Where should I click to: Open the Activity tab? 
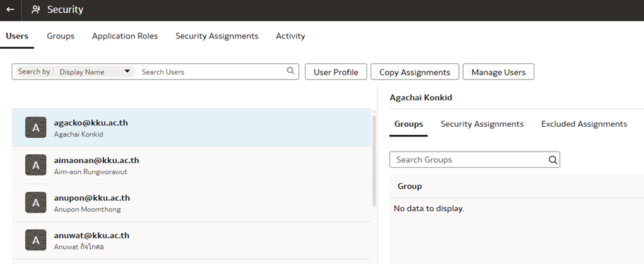(x=290, y=36)
